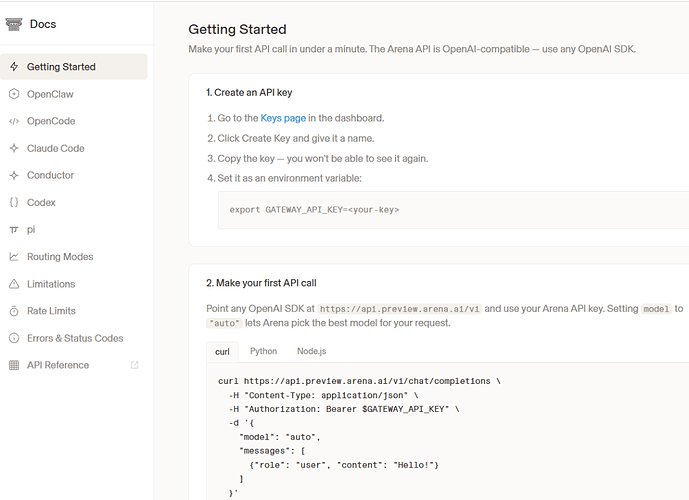
Task: Click the warning triangle icon beside Limitations
Action: pos(14,284)
